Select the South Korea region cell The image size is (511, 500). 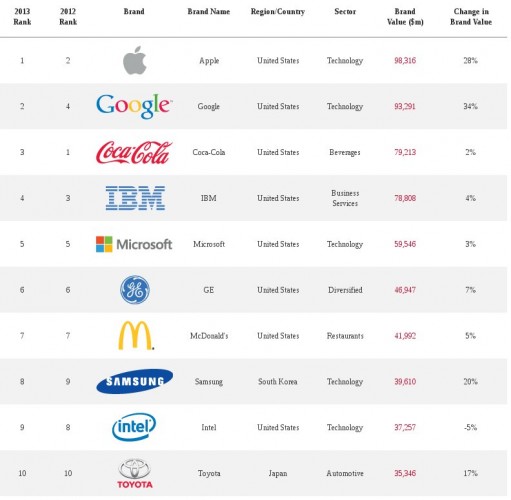[278, 382]
